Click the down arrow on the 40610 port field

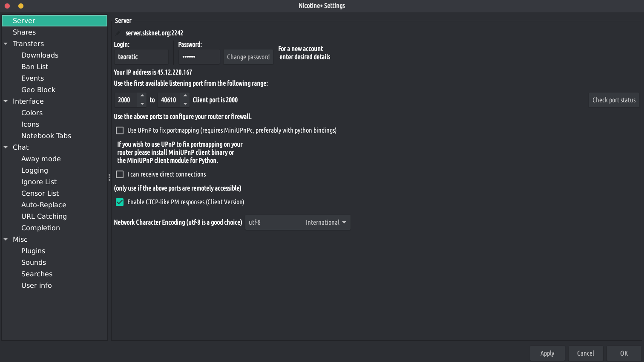pyautogui.click(x=185, y=104)
